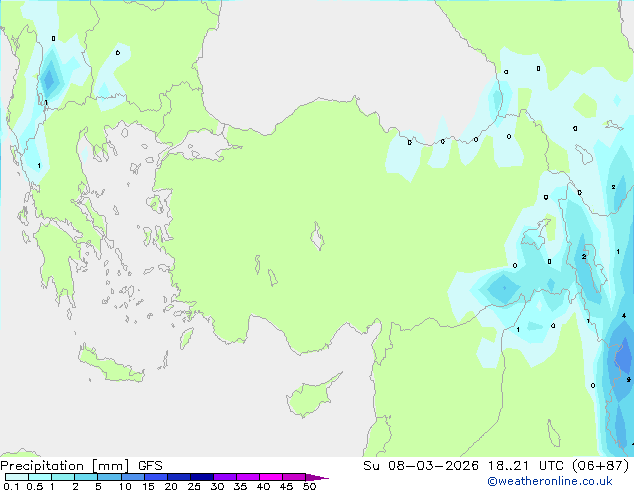Viewport: 634px width, 490px height.
Task: Click the legend label '50'
Action: point(309,486)
